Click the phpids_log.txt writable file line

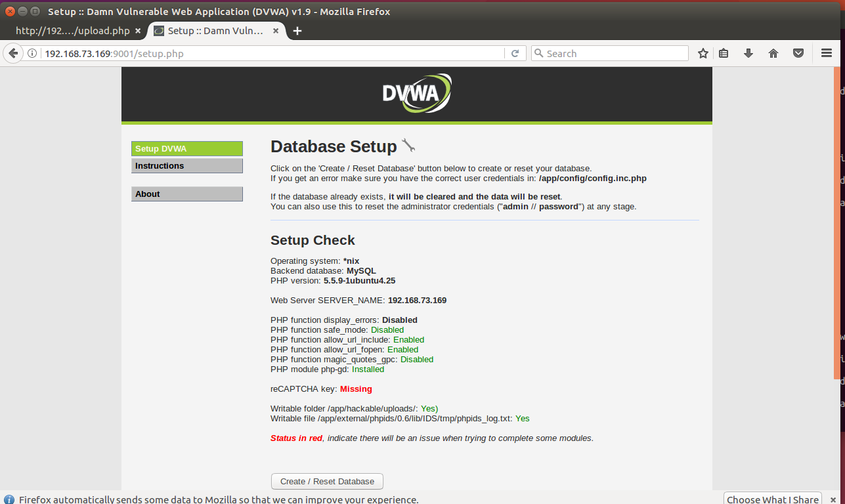click(400, 419)
